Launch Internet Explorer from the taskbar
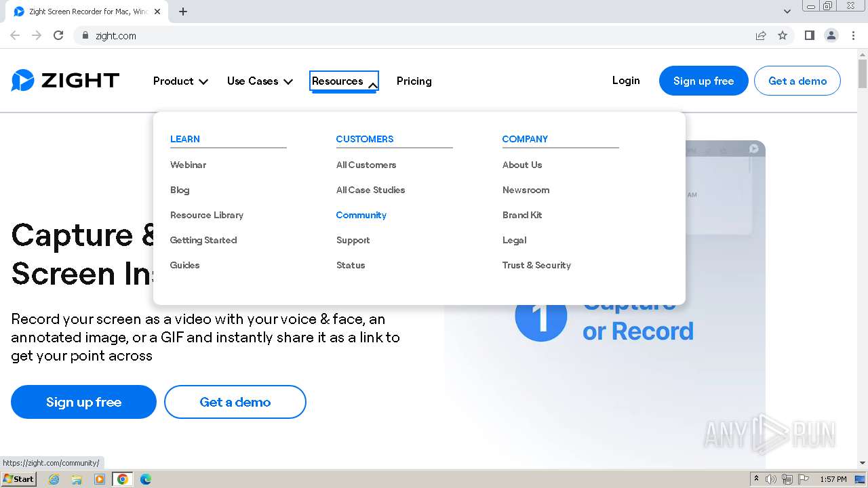The image size is (868, 488). click(54, 479)
